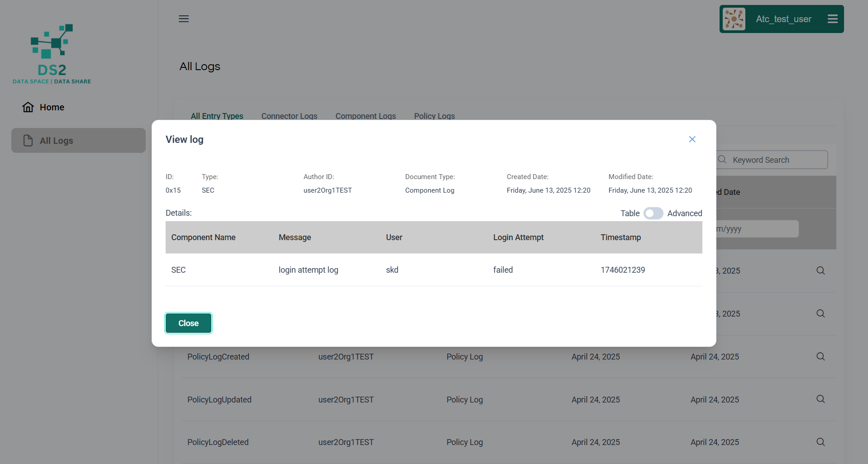Open the Atc_test_user account menu
This screenshot has width=868, height=464.
tap(832, 19)
